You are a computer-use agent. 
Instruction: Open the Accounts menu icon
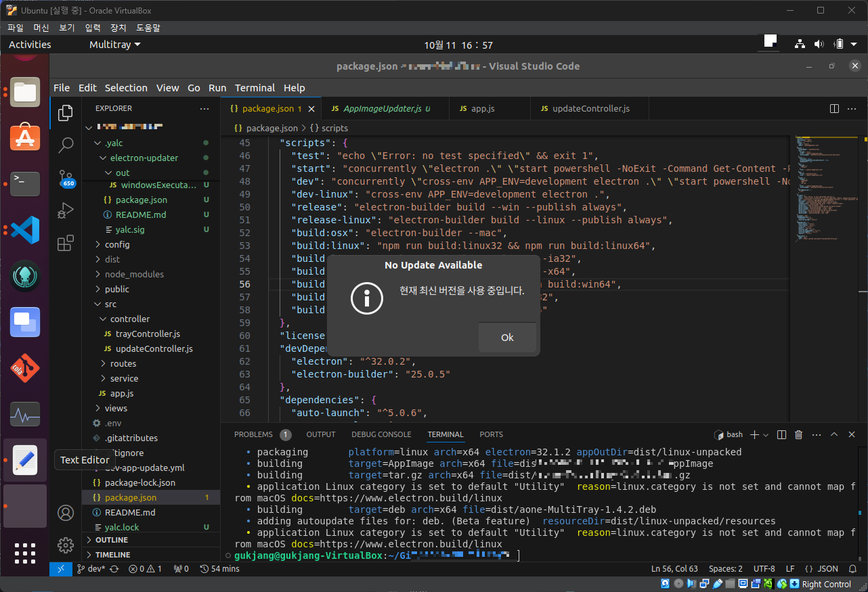(66, 513)
